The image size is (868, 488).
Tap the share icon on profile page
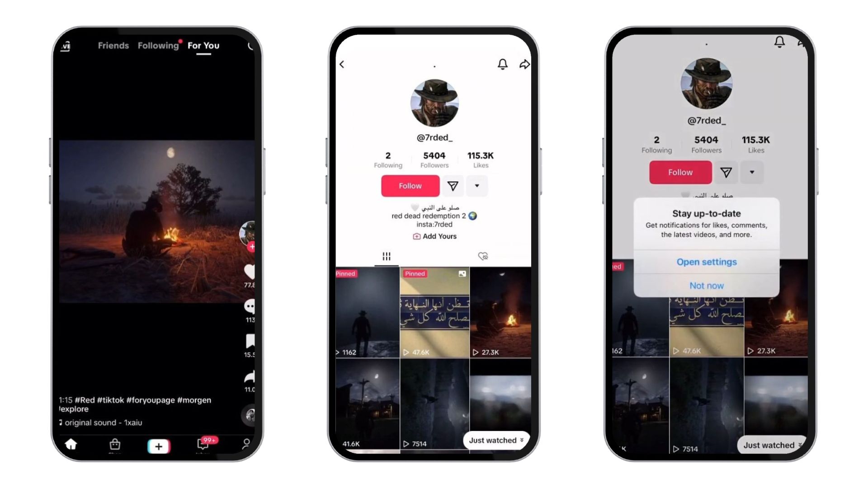point(524,64)
